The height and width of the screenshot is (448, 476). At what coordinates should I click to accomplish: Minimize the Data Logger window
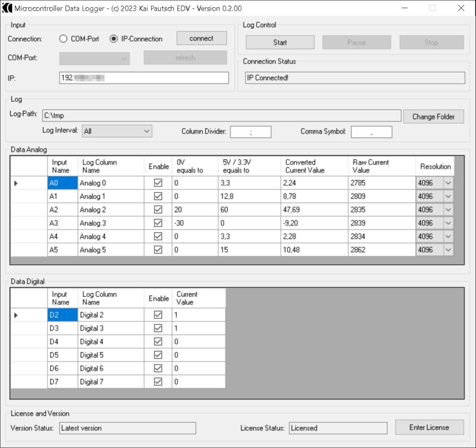click(404, 8)
